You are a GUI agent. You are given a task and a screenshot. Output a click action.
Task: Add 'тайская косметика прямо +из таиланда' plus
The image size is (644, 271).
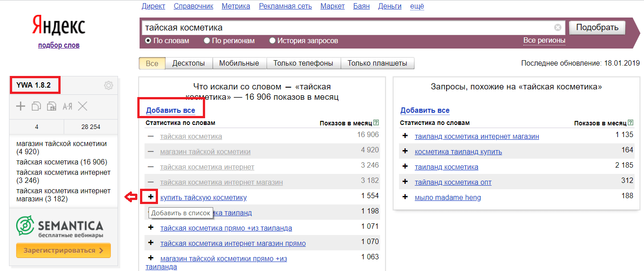point(151,227)
